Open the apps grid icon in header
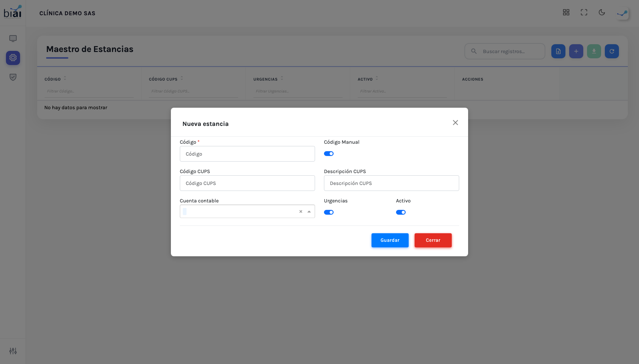The image size is (639, 364). click(x=566, y=12)
